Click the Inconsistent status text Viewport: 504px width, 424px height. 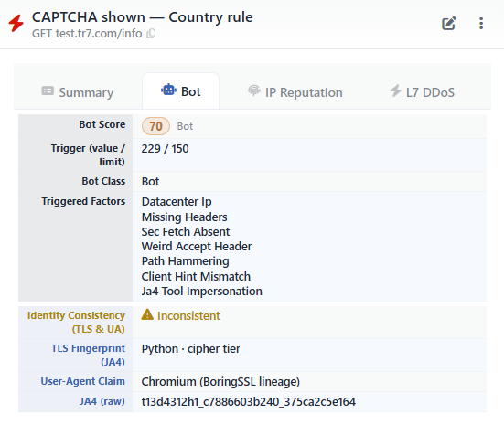(x=188, y=316)
